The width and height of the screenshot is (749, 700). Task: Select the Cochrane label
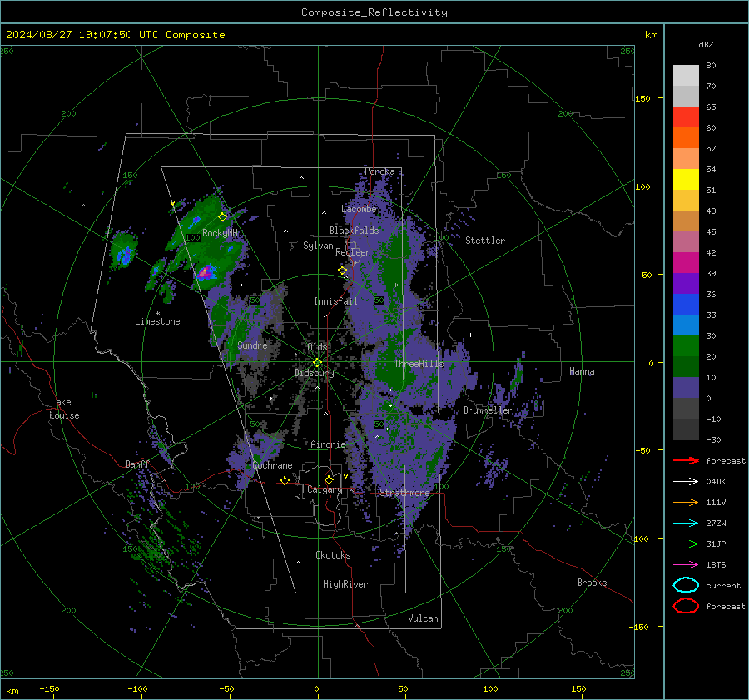coord(272,465)
